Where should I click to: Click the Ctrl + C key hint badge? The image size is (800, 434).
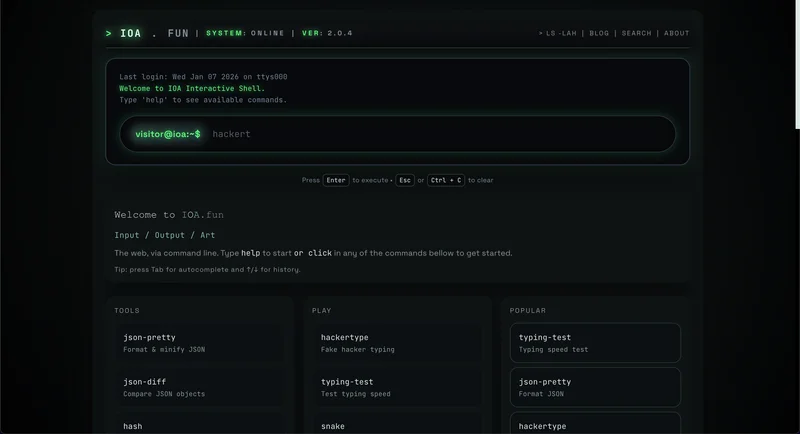click(x=445, y=180)
